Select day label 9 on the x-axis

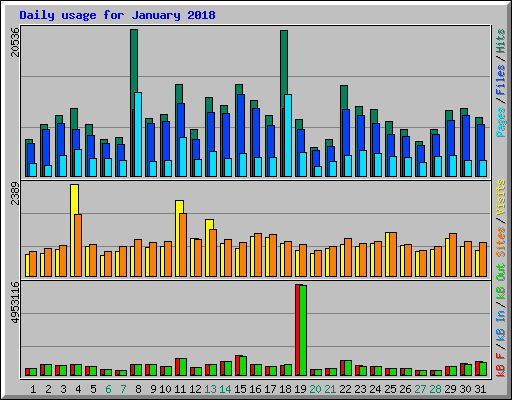pos(153,389)
